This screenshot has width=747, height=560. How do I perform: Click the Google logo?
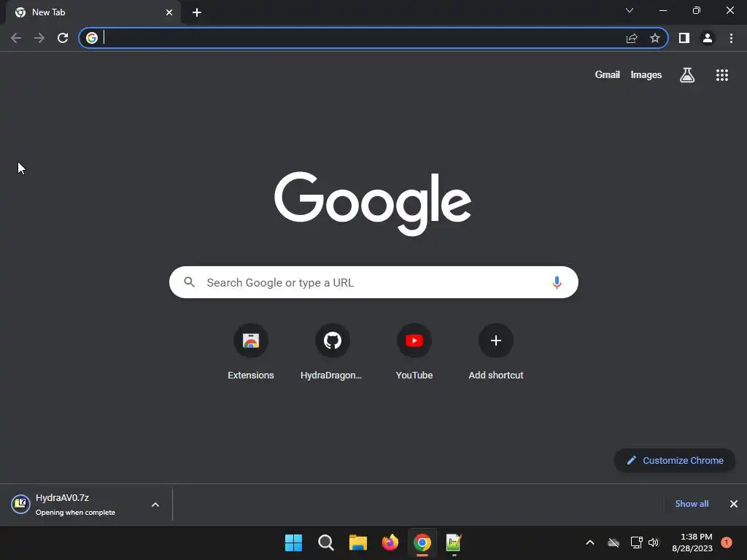click(x=373, y=204)
